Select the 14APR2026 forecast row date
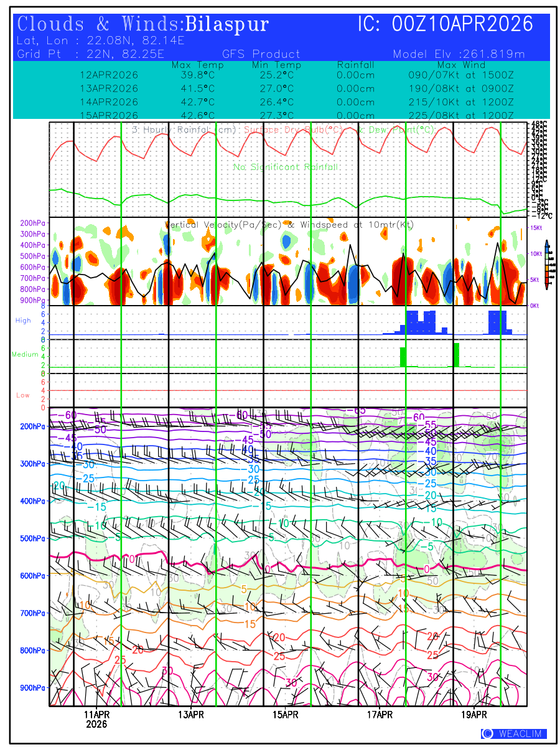This screenshot has height=747, width=560. pos(109,102)
